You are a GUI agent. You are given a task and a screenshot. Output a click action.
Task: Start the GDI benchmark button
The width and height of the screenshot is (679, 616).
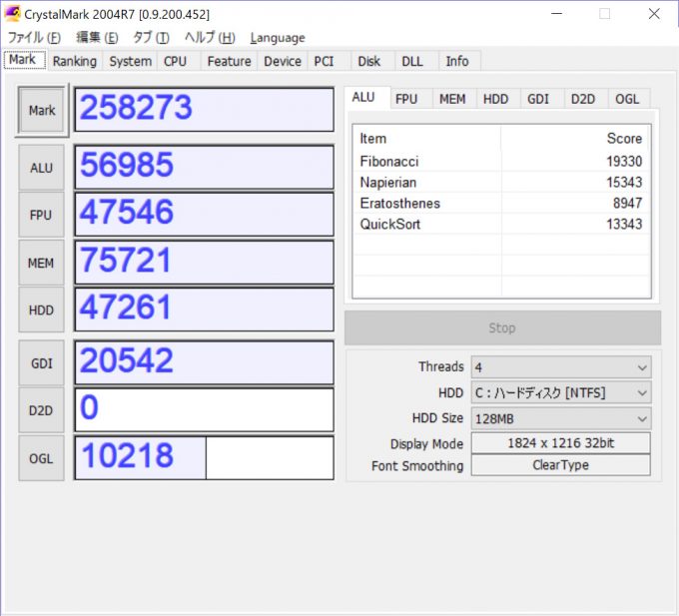pos(42,363)
